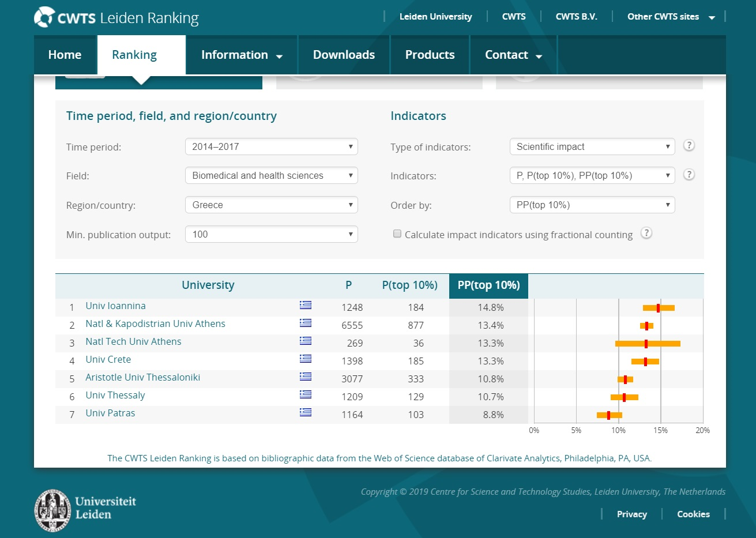The width and height of the screenshot is (756, 538).
Task: Expand the Information menu
Action: coord(242,55)
